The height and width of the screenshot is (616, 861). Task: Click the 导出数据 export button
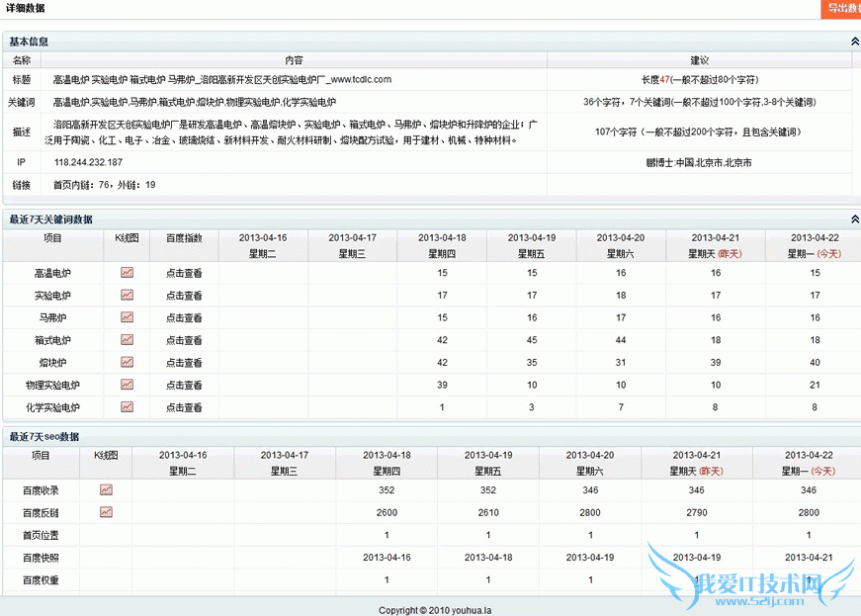click(x=842, y=9)
